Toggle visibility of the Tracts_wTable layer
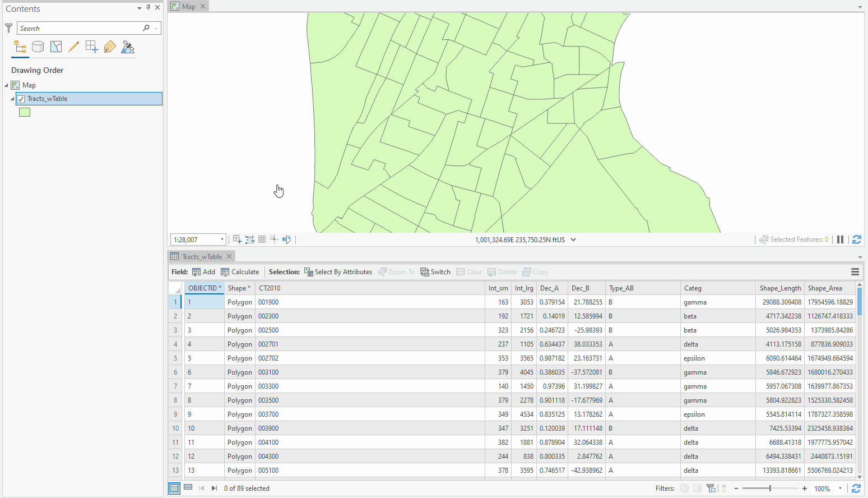This screenshot has width=868, height=498. (21, 98)
